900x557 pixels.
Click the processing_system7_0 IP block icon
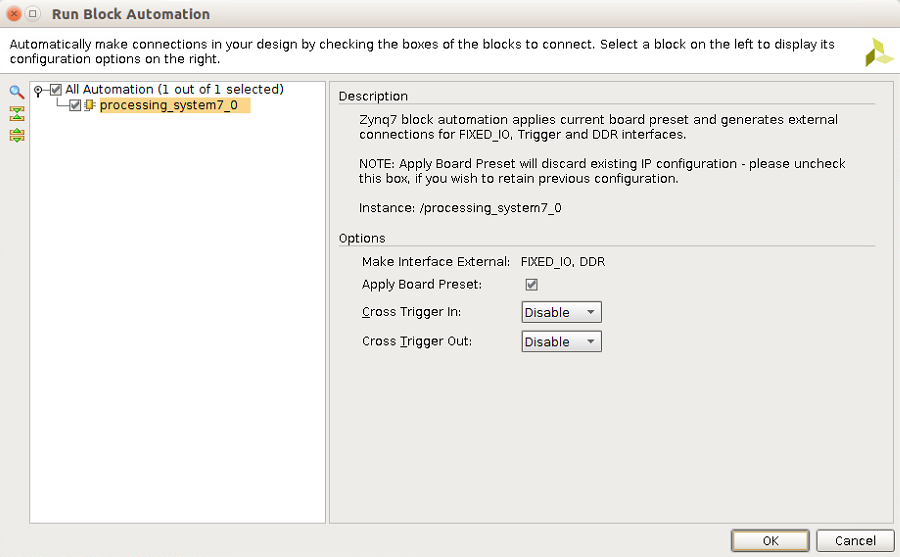tap(90, 105)
